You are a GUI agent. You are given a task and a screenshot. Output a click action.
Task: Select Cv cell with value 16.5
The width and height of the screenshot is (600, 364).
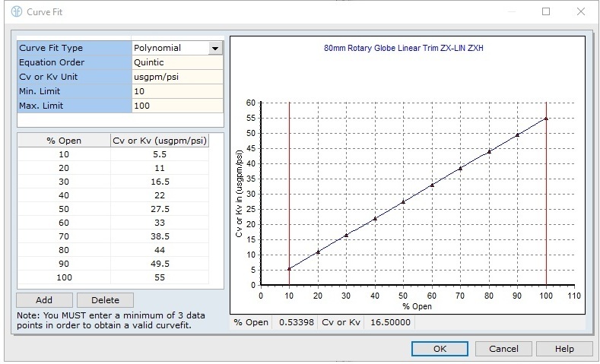[160, 182]
